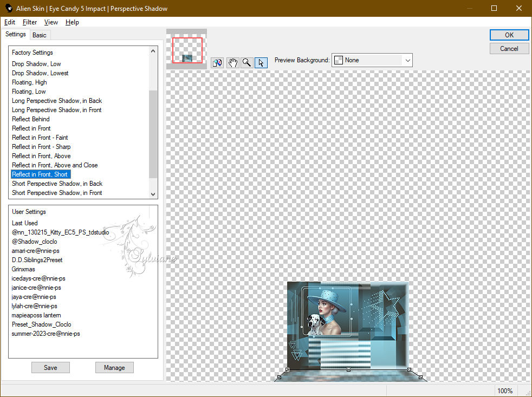Image resolution: width=532 pixels, height=397 pixels.
Task: Select 'Short Perspective Shadow, in Back'
Action: pos(57,183)
